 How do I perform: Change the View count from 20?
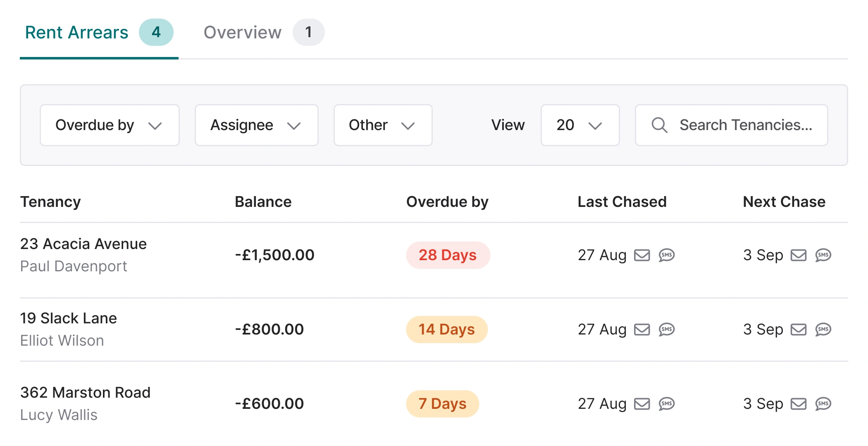[x=580, y=125]
